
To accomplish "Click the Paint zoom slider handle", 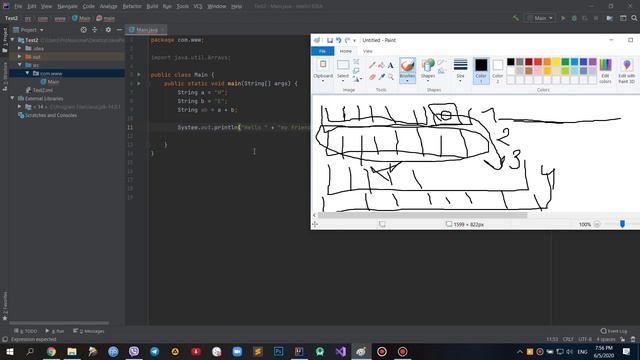I will 622,224.
